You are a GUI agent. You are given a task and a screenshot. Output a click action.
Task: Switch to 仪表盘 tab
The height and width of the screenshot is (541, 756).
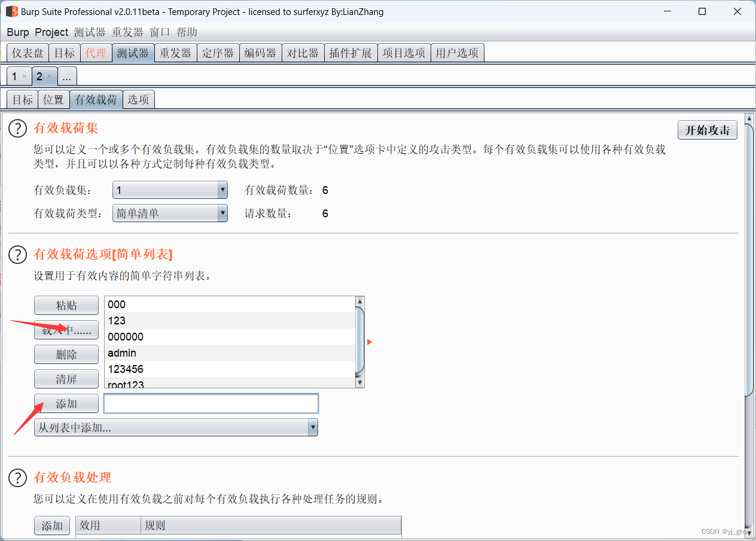click(28, 53)
